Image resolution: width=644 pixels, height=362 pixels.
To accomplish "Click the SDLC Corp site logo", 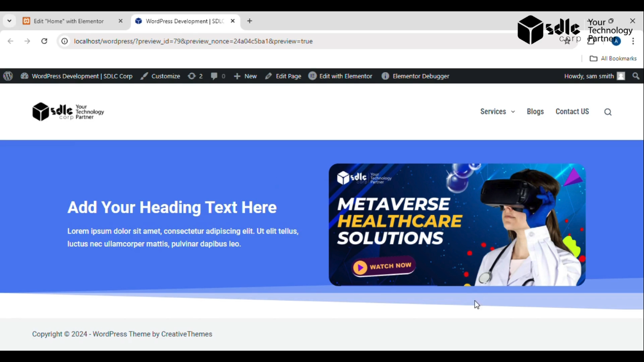I will (x=68, y=112).
